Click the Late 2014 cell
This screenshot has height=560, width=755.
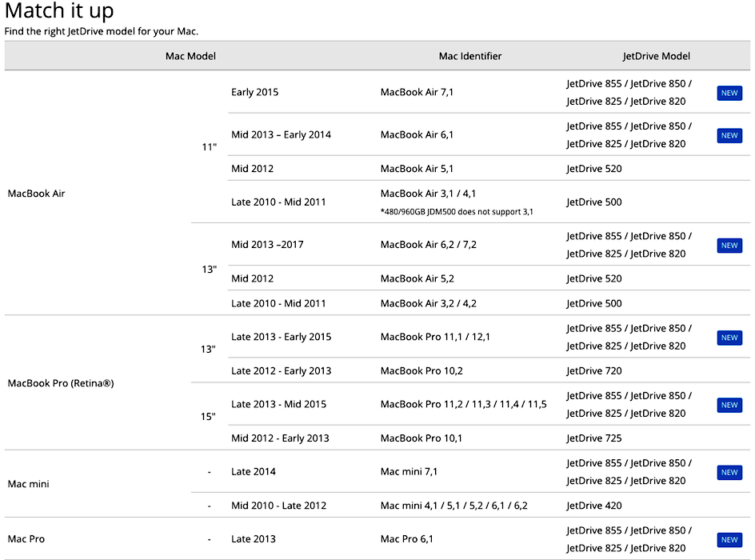pyautogui.click(x=254, y=471)
